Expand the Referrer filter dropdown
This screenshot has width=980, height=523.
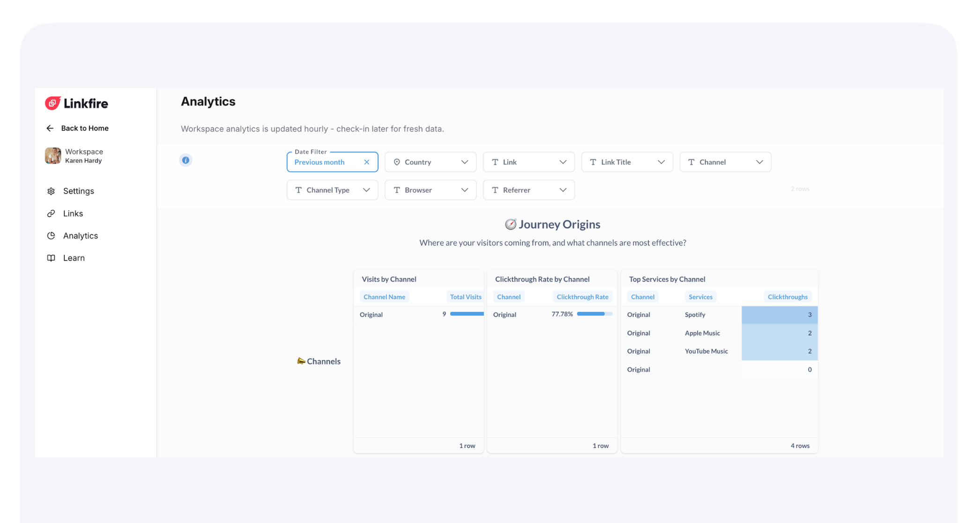(x=528, y=190)
